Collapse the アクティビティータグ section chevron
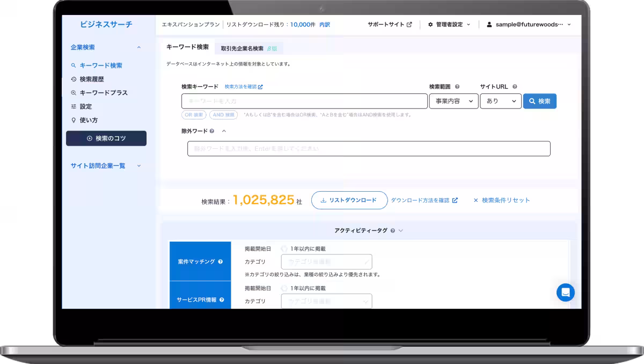The image size is (644, 364). (400, 231)
